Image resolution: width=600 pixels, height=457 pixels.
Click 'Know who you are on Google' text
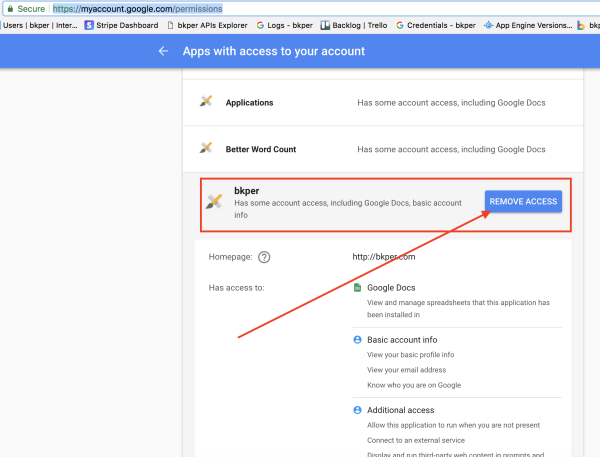(414, 385)
